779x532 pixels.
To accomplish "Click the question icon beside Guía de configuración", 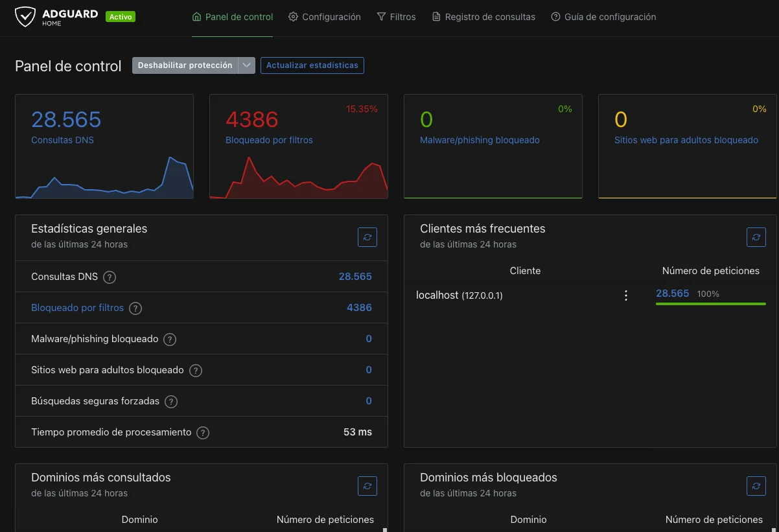I will (555, 17).
